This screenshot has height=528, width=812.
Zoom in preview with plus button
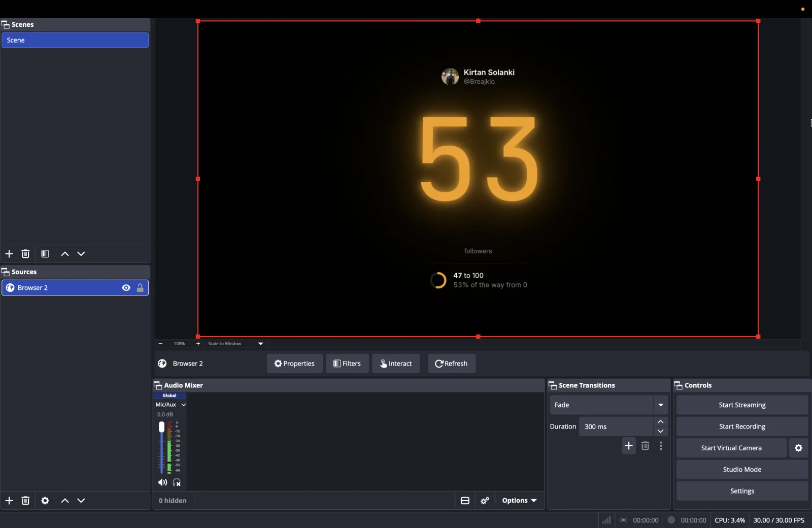click(x=198, y=344)
